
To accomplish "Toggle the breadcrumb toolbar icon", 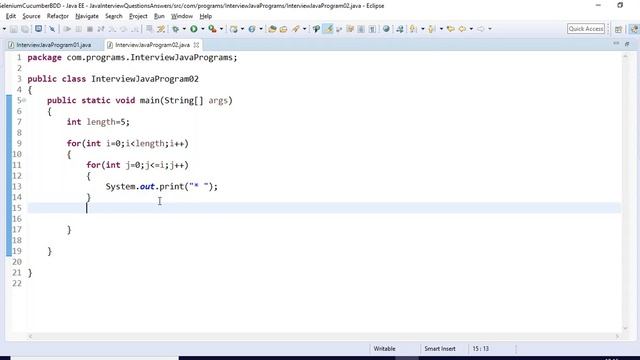I will (x=316, y=29).
